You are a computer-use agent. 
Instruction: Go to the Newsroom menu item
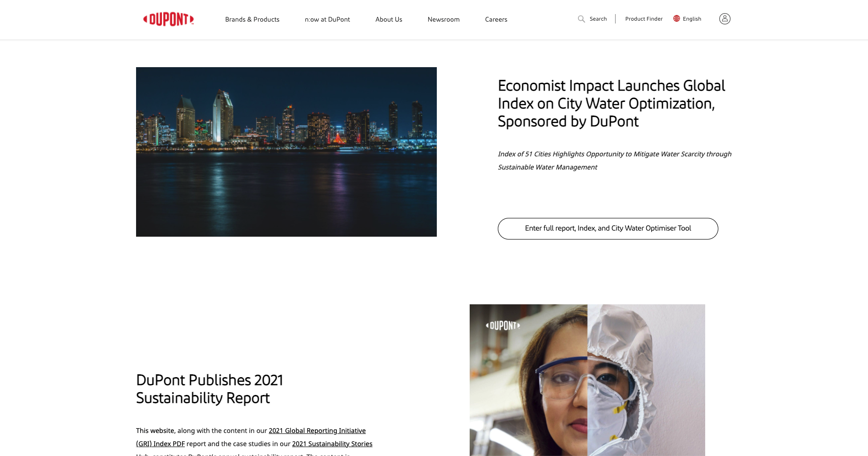pyautogui.click(x=444, y=19)
